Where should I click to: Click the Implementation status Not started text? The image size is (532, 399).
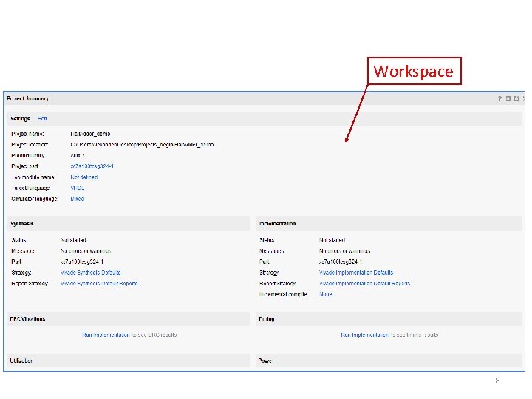coord(332,240)
